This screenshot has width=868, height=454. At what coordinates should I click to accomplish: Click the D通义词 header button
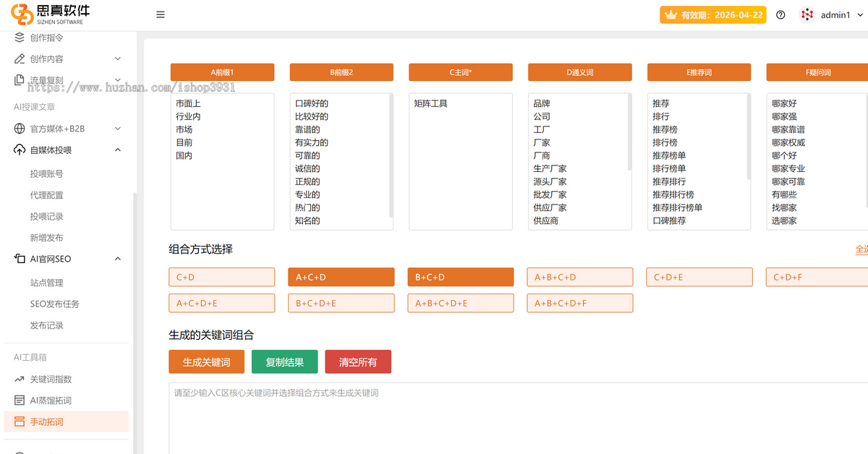[x=580, y=72]
